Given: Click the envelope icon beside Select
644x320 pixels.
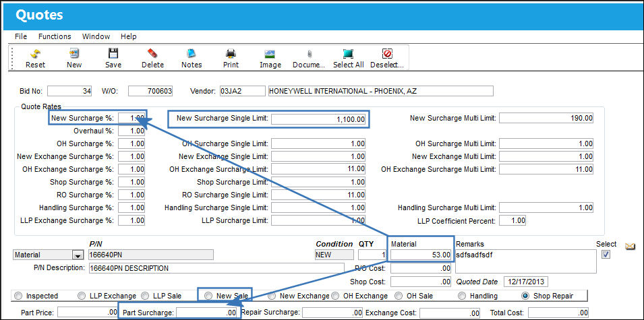Looking at the screenshot, I should [630, 246].
